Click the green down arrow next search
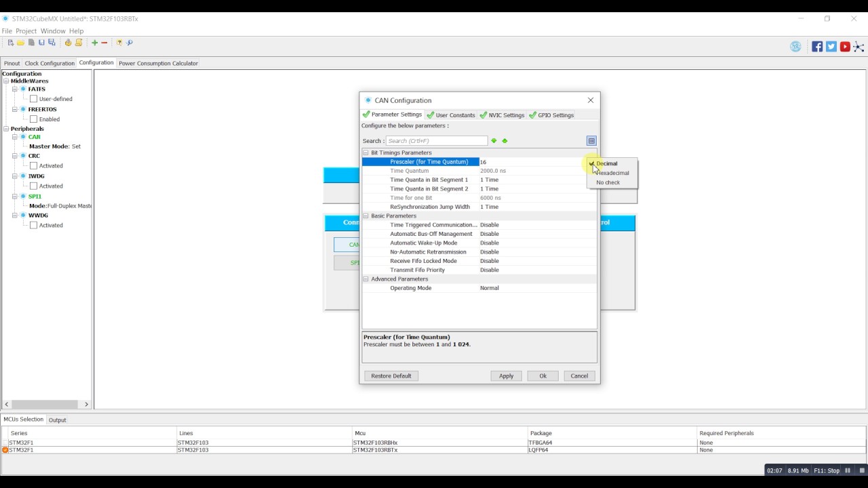The height and width of the screenshot is (488, 868). click(x=494, y=141)
